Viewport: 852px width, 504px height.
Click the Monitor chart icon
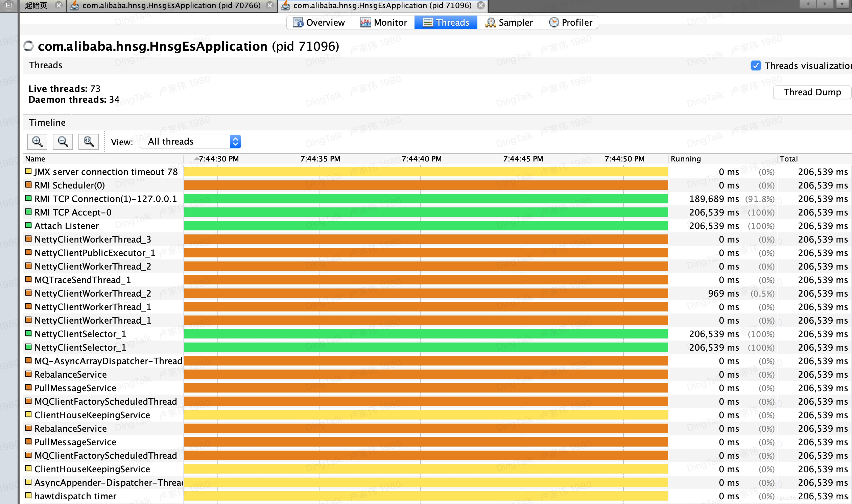(365, 22)
